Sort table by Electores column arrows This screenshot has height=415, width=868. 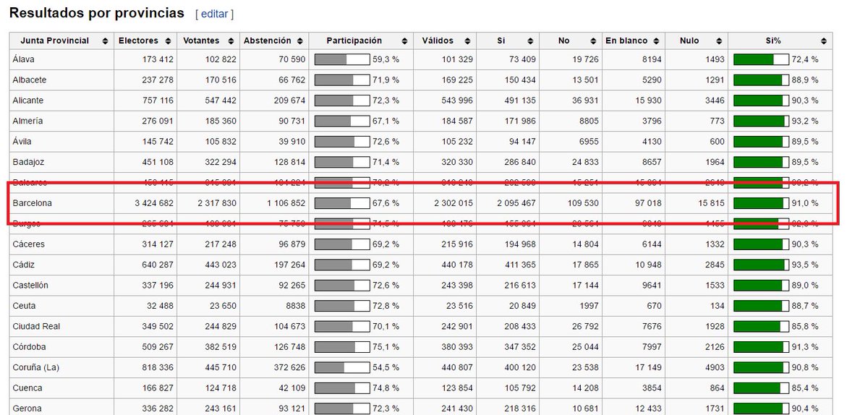[x=169, y=41]
